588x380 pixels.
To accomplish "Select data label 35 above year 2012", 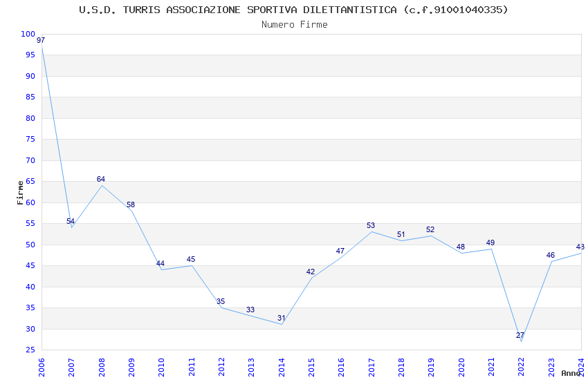I will pos(221,301).
